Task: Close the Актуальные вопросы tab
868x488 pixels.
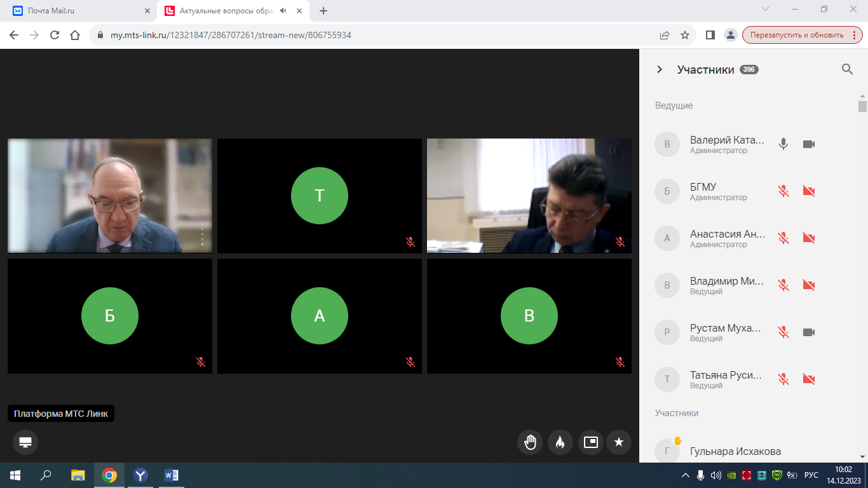Action: 299,11
